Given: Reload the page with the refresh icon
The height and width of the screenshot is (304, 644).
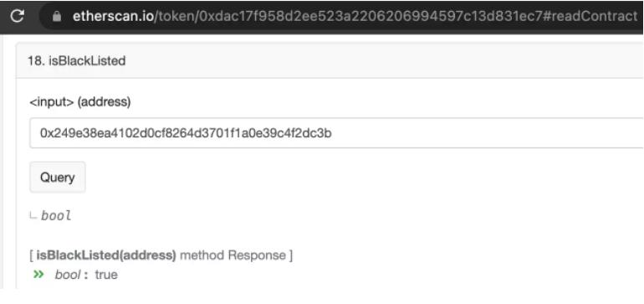Looking at the screenshot, I should 17,16.
